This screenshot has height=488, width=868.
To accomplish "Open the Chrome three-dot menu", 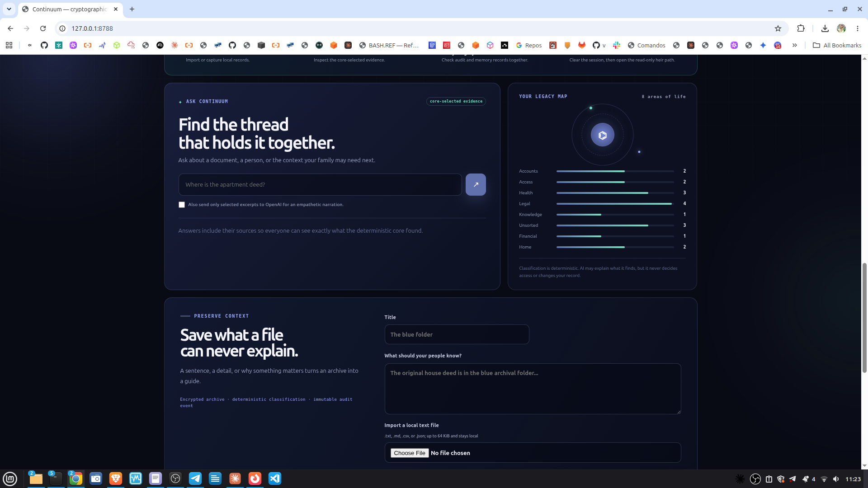I will pos(858,28).
